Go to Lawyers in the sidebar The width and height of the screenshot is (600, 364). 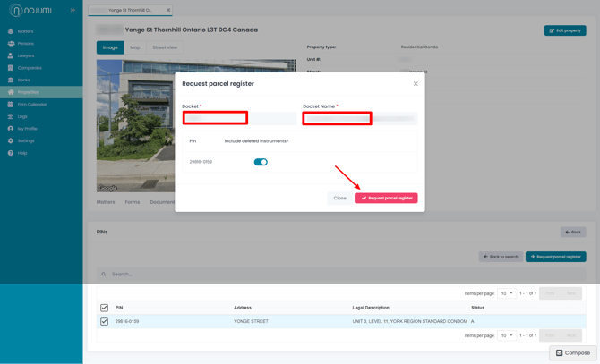coord(26,55)
